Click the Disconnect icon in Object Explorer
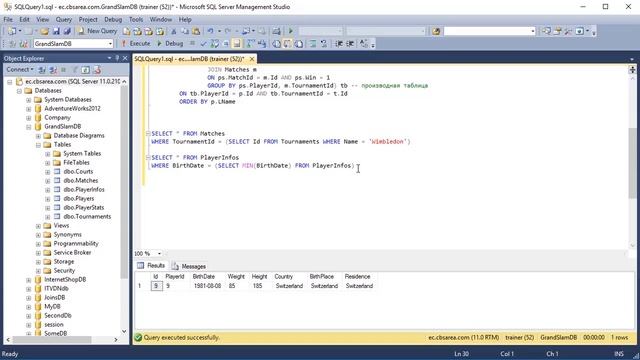The height and width of the screenshot is (360, 640). (x=53, y=70)
